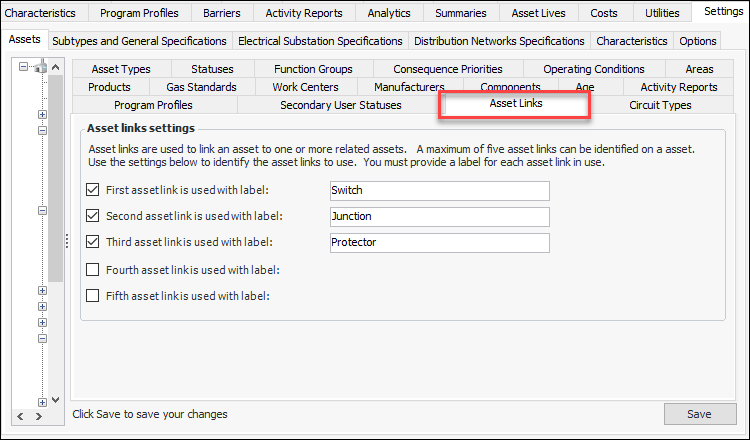Viewport: 750px width, 440px height.
Task: Click the tree panel scroll left arrow
Action: tap(20, 414)
